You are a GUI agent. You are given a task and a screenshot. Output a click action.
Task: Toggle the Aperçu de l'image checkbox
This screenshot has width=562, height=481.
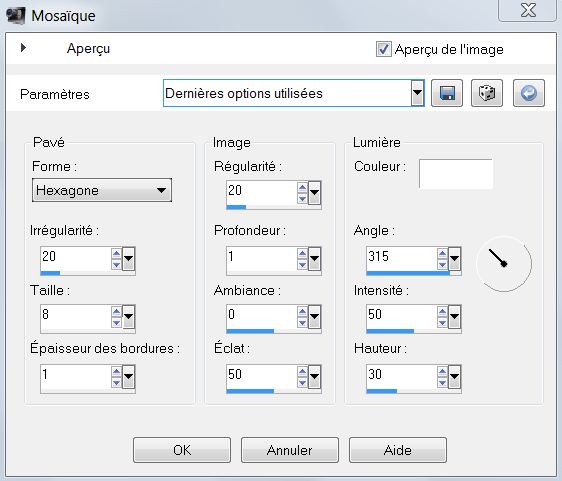[383, 49]
